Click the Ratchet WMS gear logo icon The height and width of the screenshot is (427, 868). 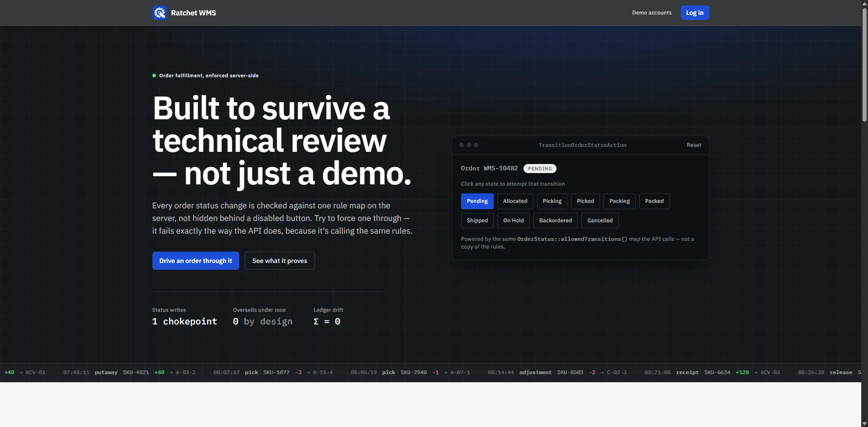tap(160, 13)
